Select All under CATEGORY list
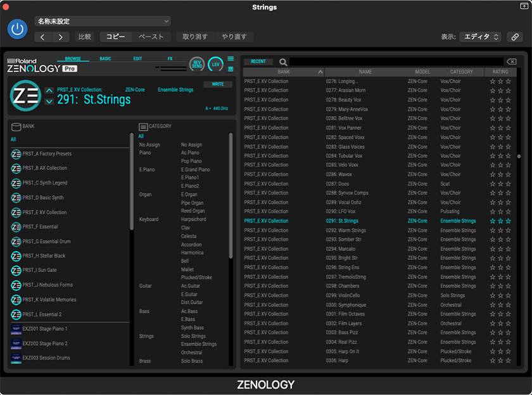 141,136
